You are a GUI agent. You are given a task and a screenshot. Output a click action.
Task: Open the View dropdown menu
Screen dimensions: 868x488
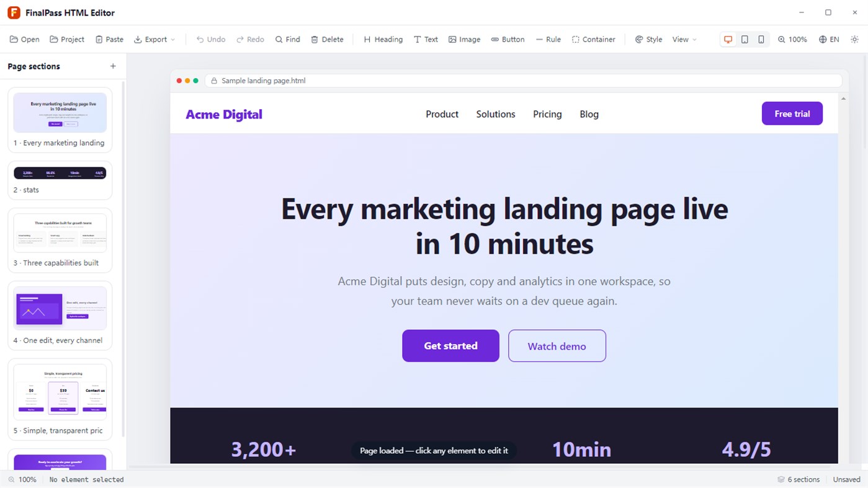[684, 39]
